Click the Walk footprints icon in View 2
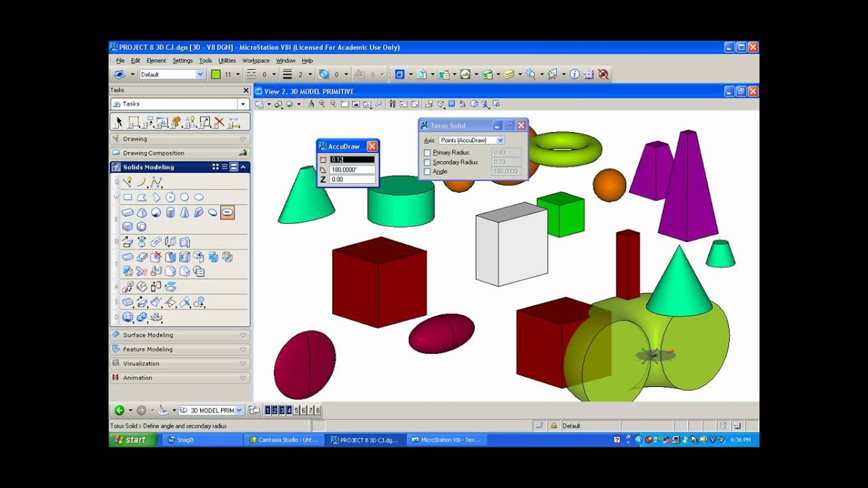 (x=392, y=104)
